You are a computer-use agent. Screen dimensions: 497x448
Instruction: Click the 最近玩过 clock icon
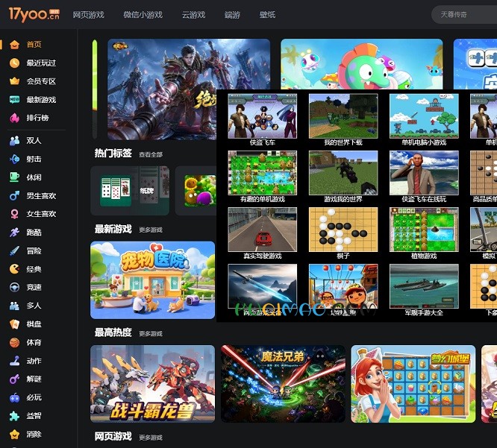pos(14,63)
